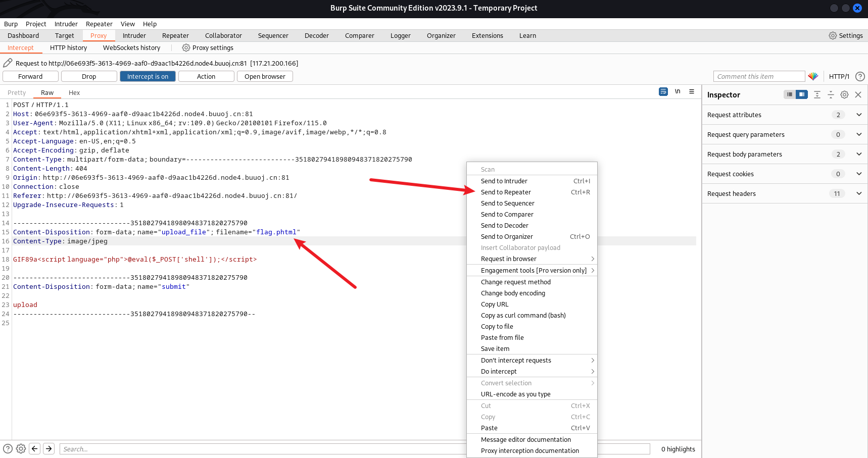Click the bottom Search field
868x458 pixels.
pos(355,449)
